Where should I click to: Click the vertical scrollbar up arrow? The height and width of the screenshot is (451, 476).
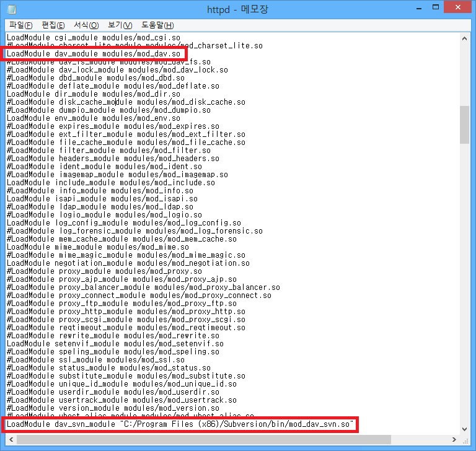tap(464, 38)
